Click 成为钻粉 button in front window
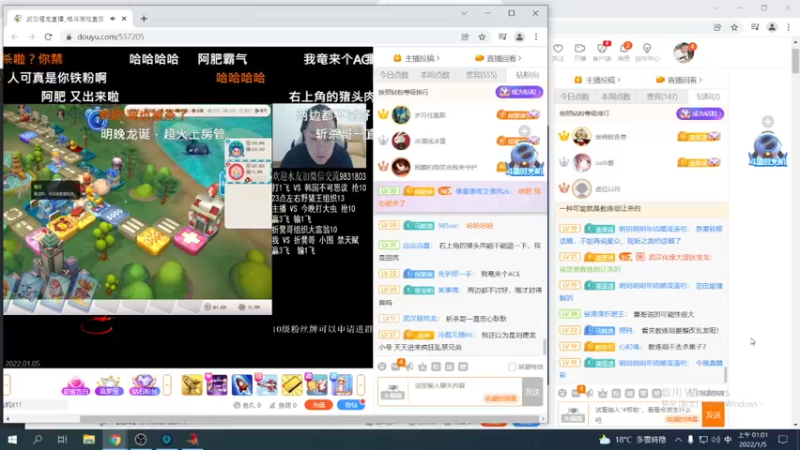 tap(519, 92)
